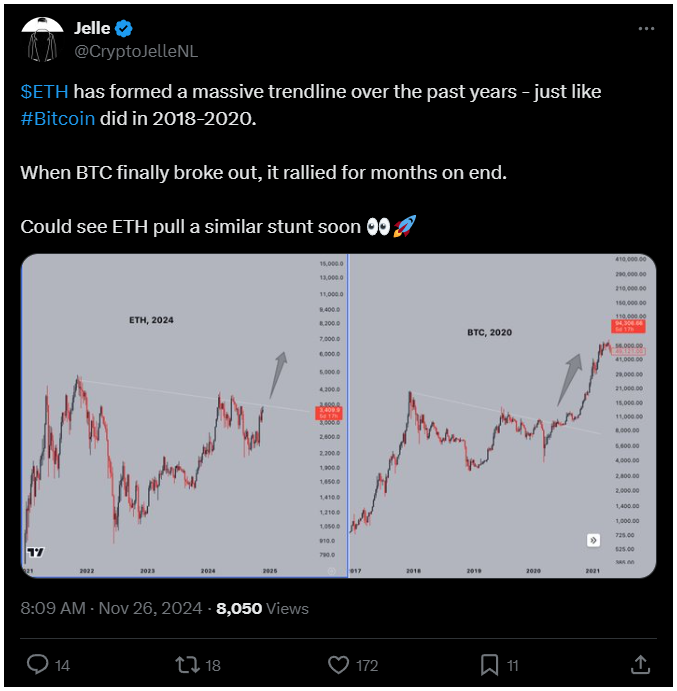The image size is (677, 691).
Task: Open the ETH 2024 chart image
Action: 184,416
